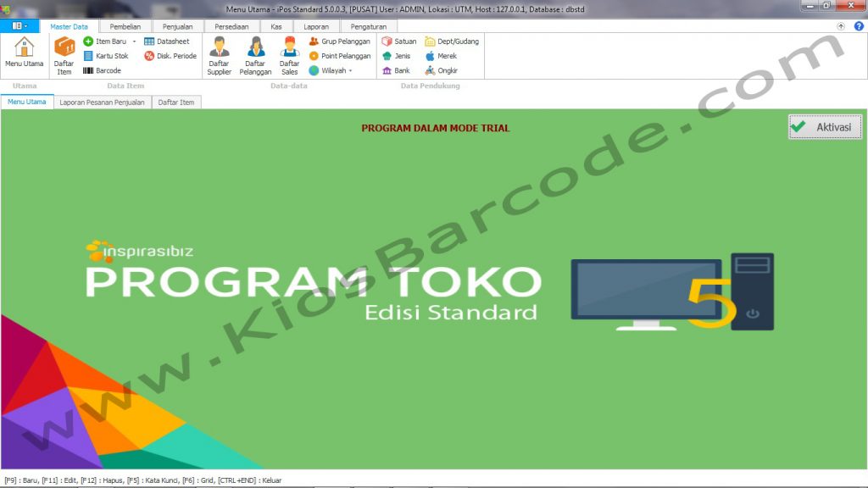Open the Daftar Sales list

tap(290, 56)
